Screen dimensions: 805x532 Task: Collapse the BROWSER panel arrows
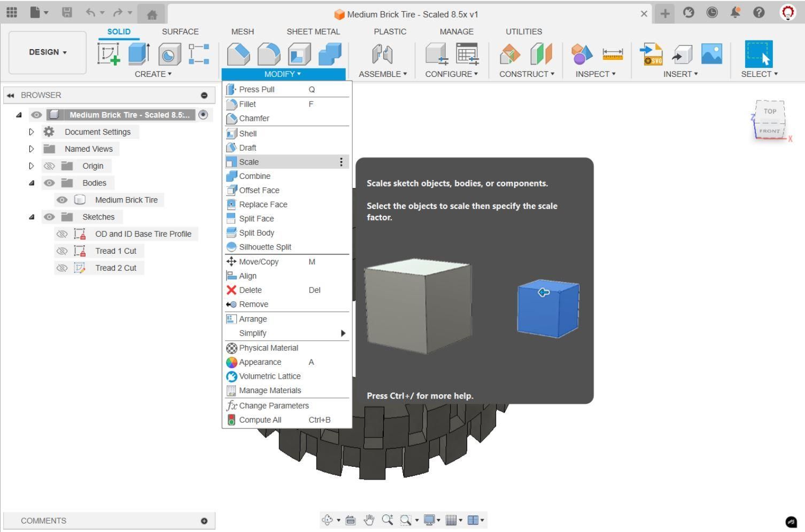coord(11,96)
